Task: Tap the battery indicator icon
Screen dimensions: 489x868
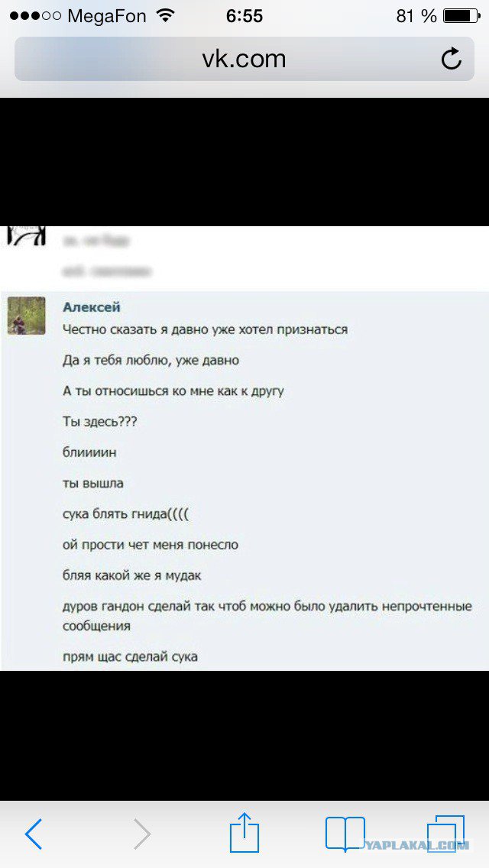Action: [x=461, y=16]
